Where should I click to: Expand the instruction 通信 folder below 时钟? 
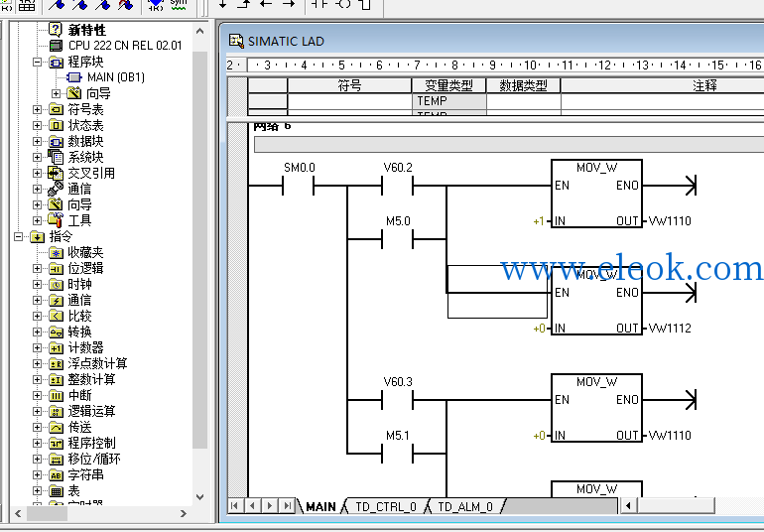(x=37, y=301)
